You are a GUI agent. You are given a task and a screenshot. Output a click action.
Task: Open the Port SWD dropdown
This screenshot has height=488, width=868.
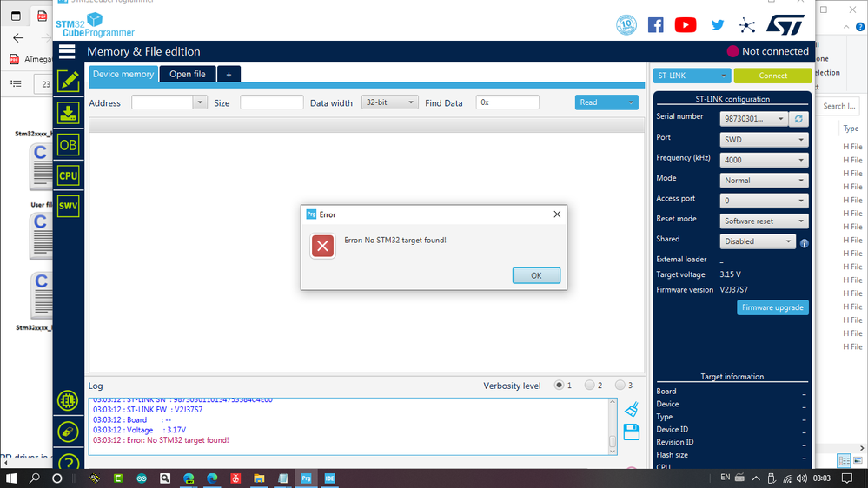pyautogui.click(x=764, y=140)
